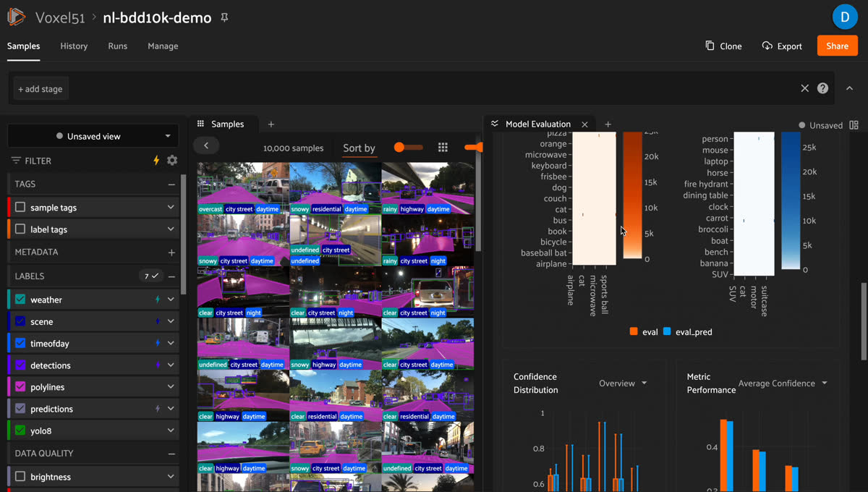Expand the Average Confidence metric dropdown

(783, 383)
